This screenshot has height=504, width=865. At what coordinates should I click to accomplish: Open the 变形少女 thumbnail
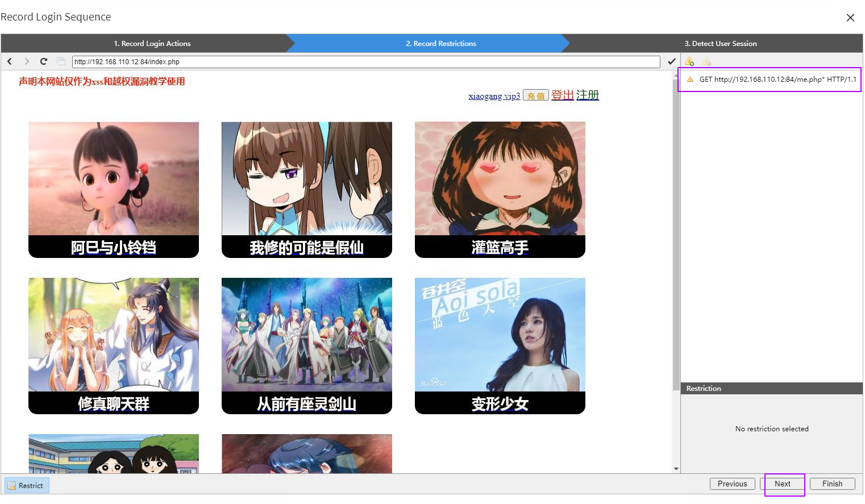(500, 346)
